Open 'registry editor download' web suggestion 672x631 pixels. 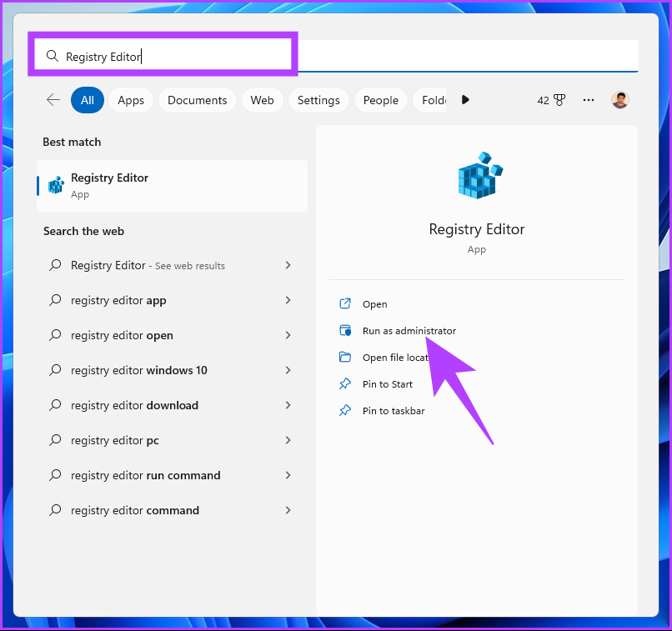click(x=134, y=405)
